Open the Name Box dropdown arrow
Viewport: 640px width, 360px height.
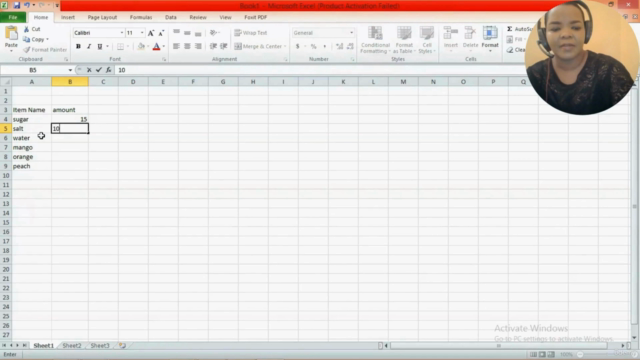(x=70, y=70)
